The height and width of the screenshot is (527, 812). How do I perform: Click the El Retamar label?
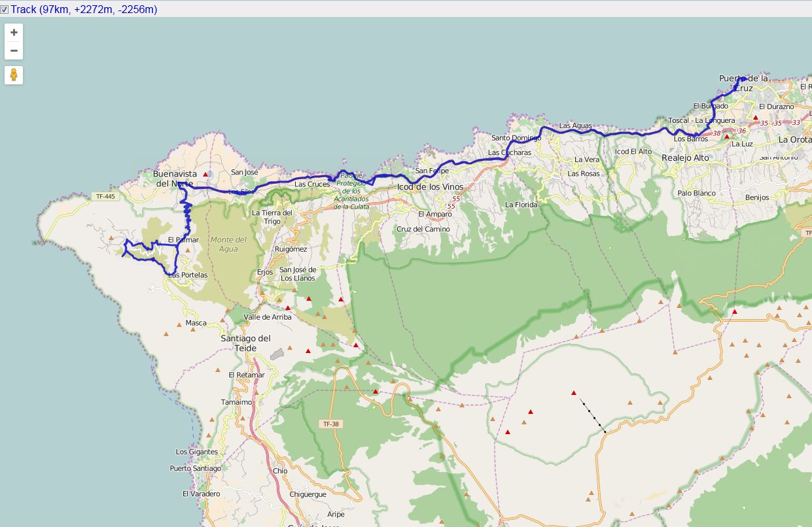[247, 375]
